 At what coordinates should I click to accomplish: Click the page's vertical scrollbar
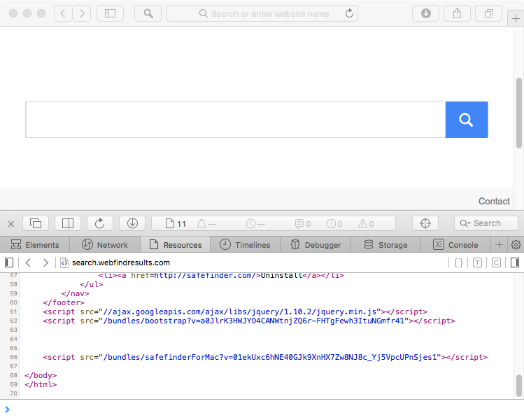pos(518,113)
